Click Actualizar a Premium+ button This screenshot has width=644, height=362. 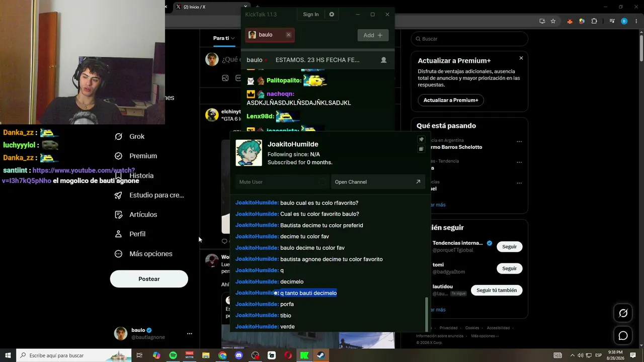[x=451, y=100]
